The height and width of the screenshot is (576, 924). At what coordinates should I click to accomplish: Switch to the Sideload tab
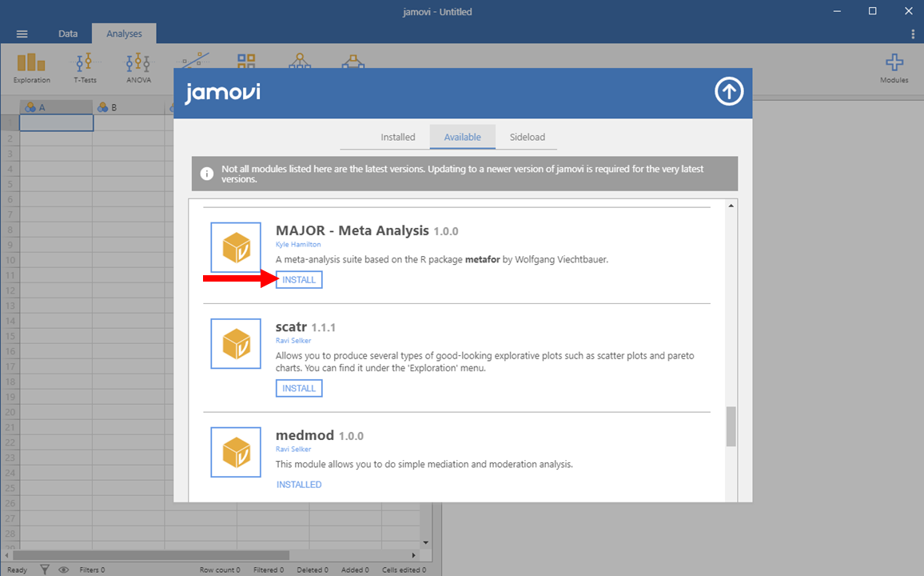click(x=528, y=137)
